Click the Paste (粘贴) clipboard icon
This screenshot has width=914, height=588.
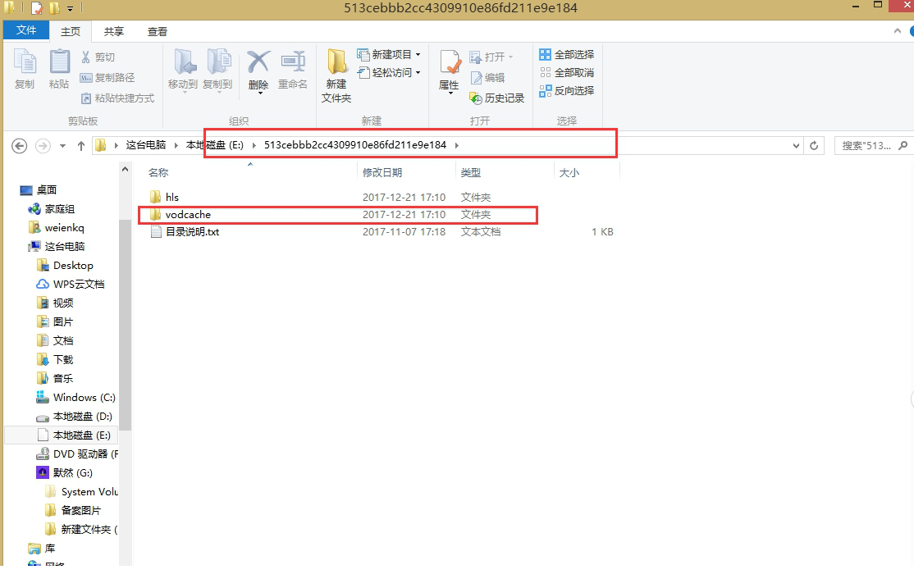[x=59, y=64]
